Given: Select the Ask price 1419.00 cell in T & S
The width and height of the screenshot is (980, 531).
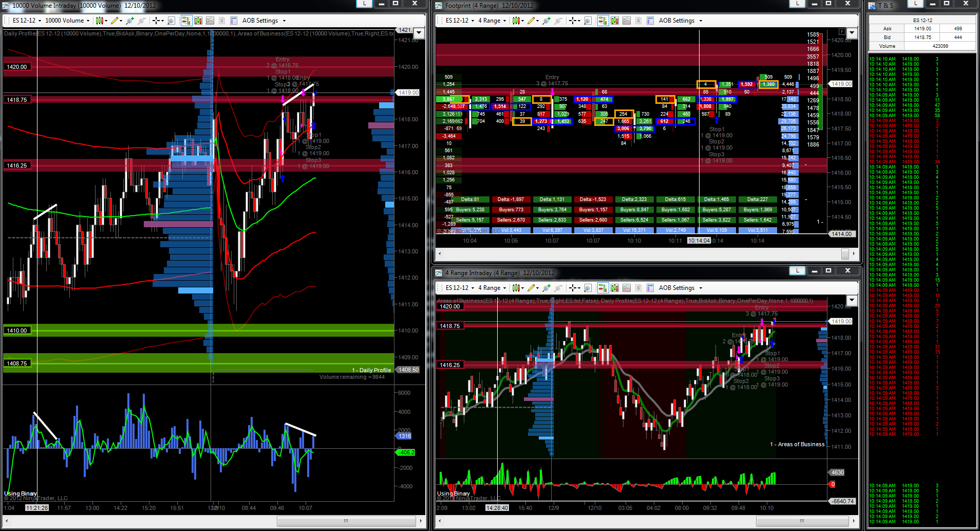Looking at the screenshot, I should pyautogui.click(x=922, y=29).
